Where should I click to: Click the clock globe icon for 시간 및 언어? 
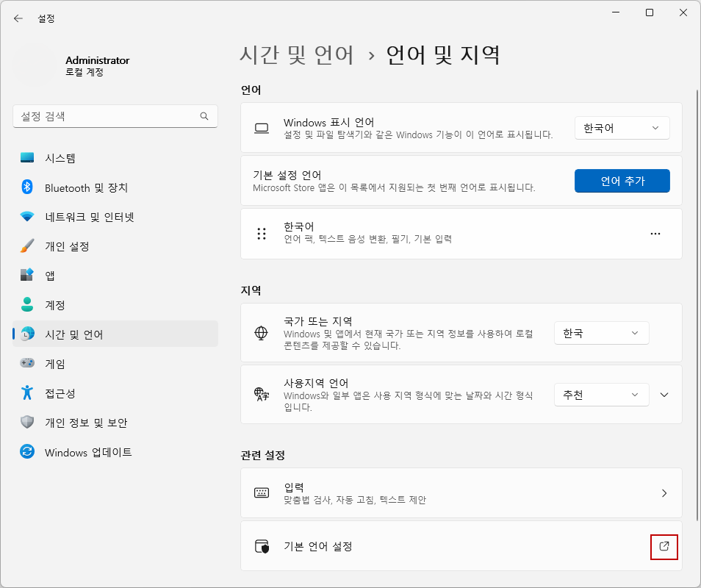(x=28, y=334)
